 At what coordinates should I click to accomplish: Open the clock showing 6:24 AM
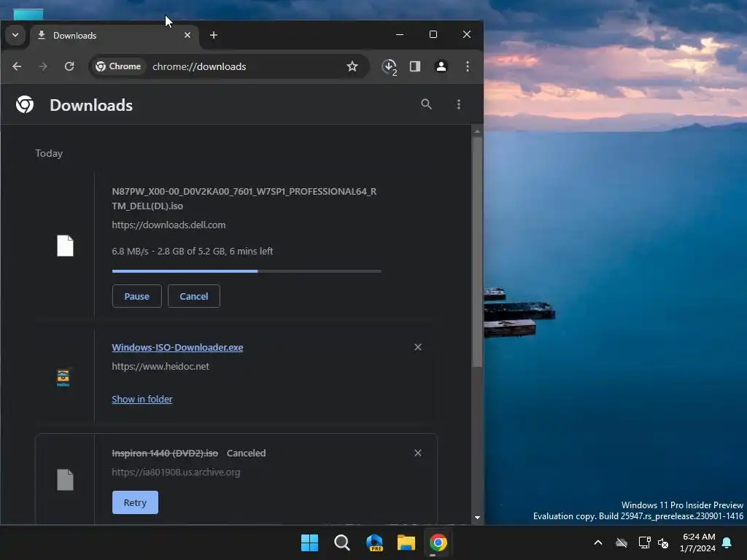tap(698, 542)
